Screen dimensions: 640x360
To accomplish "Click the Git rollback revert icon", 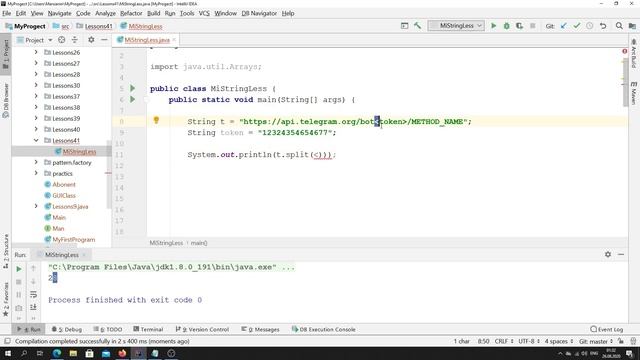I will (x=603, y=26).
